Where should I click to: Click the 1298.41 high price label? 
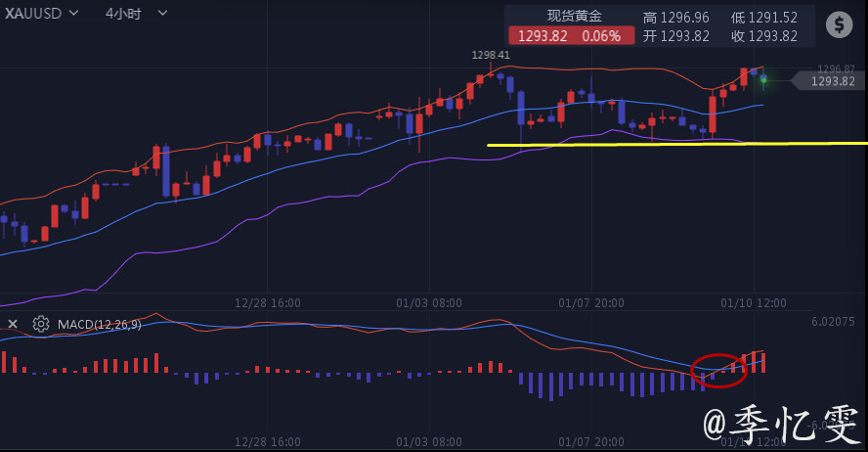coord(490,55)
